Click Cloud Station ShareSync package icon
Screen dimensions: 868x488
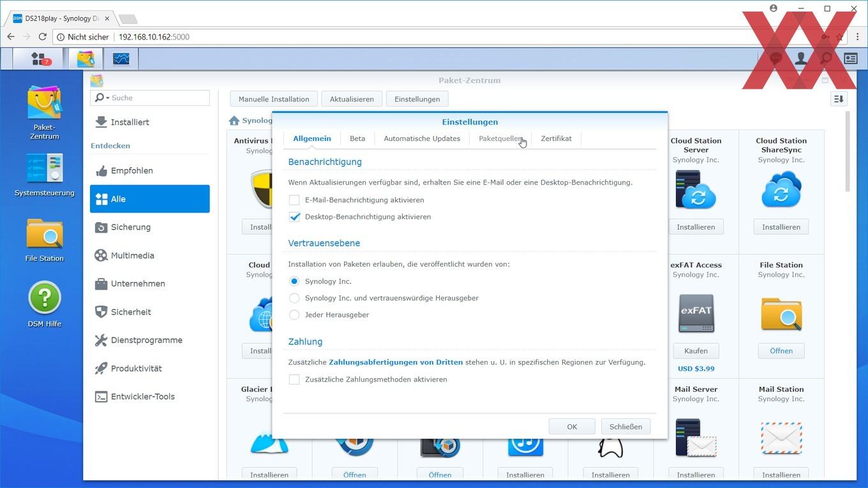pos(781,189)
